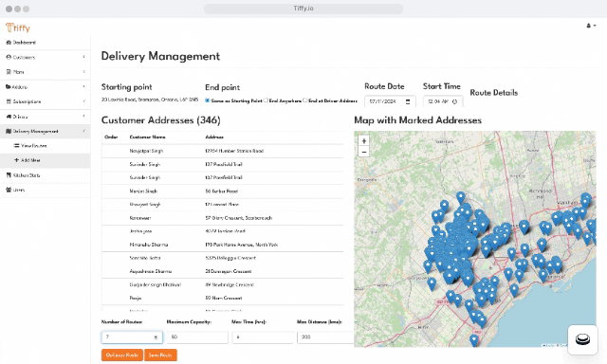The height and width of the screenshot is (364, 607).
Task: Click the Plans document icon
Action: (9, 72)
